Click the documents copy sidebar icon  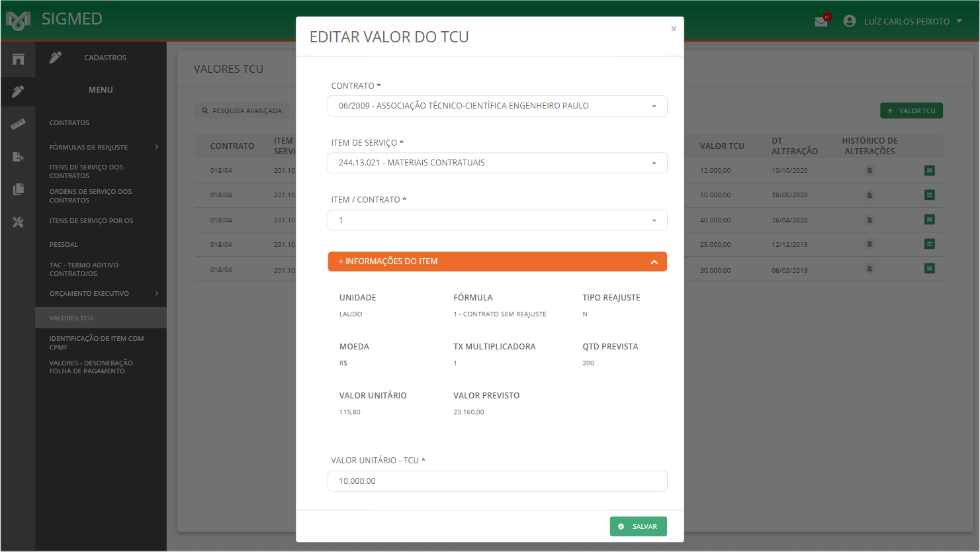tap(18, 189)
